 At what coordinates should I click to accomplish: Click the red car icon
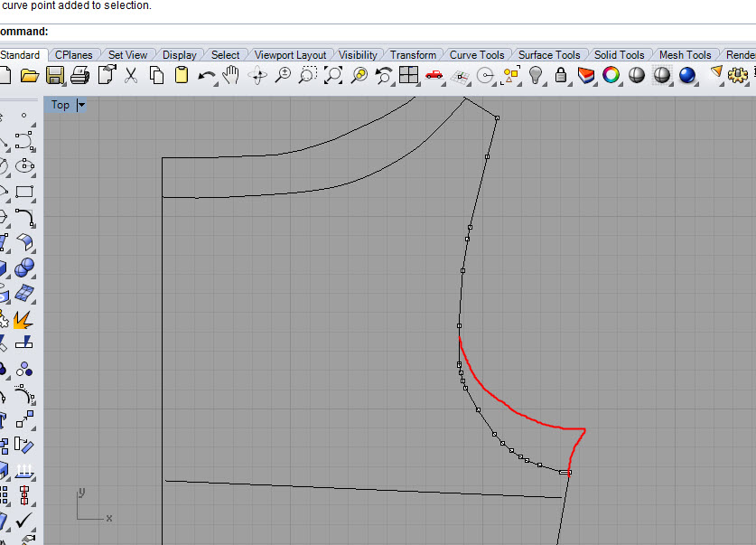tap(434, 76)
